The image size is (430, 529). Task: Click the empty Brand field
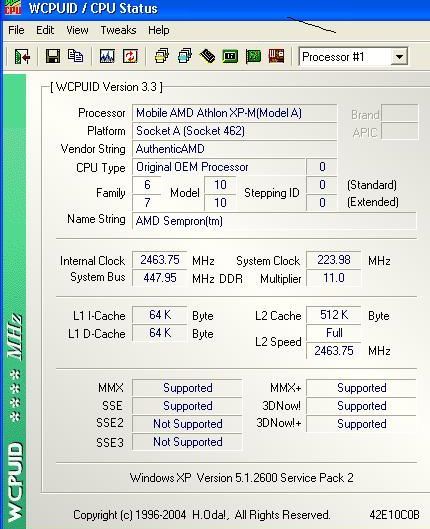[400, 113]
